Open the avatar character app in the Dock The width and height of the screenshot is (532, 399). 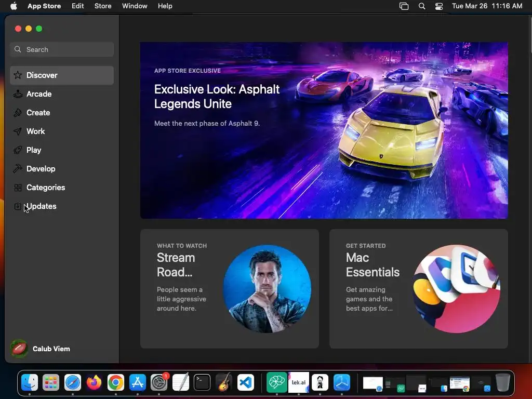pyautogui.click(x=320, y=382)
